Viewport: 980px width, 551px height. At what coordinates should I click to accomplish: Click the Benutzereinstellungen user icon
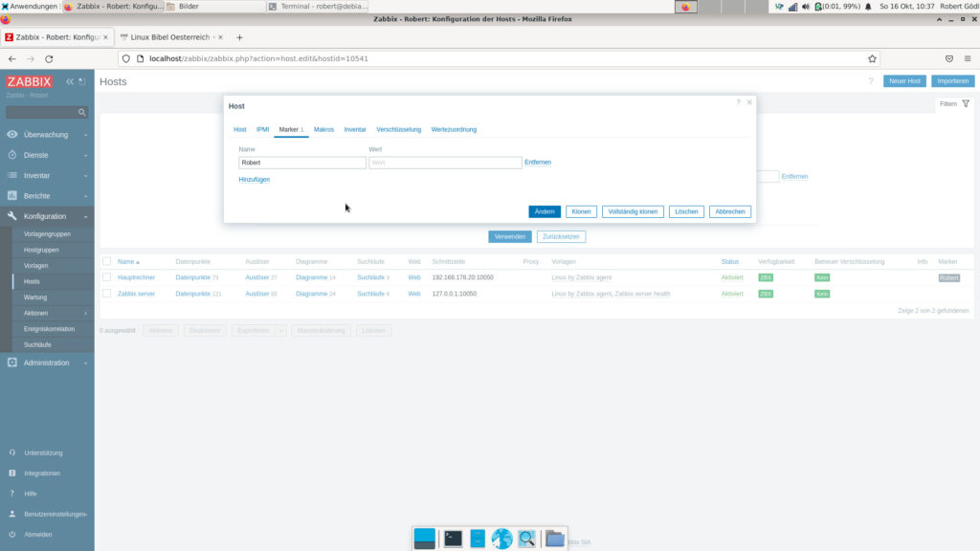click(11, 514)
